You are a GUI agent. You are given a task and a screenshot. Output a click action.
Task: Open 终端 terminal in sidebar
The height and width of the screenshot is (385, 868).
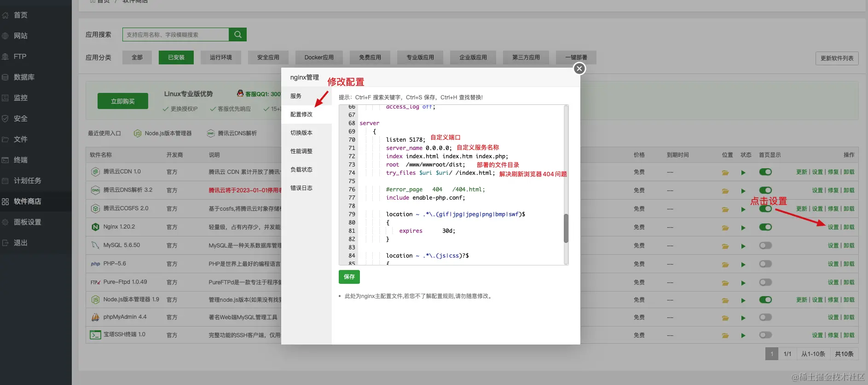(20, 160)
